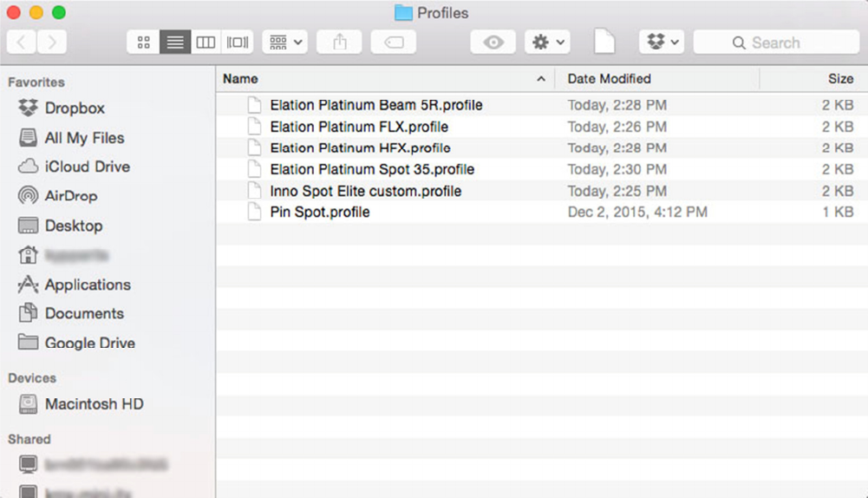Switch to Cover Flow view
This screenshot has height=498, width=868.
tap(238, 43)
